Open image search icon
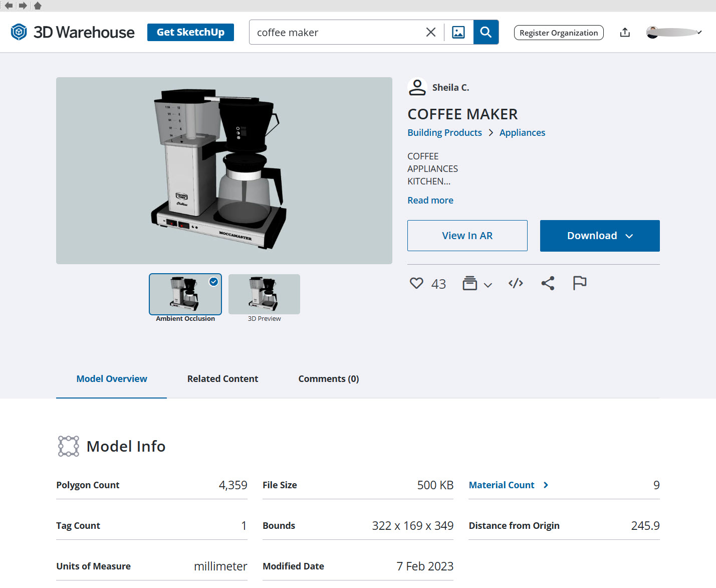Viewport: 716px width, 588px height. (x=458, y=32)
